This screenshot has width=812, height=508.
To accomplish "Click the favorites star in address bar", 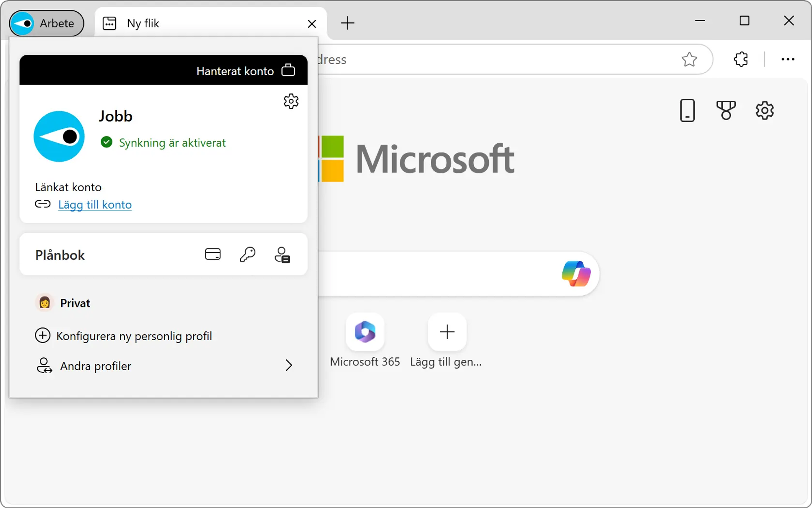I will point(689,60).
